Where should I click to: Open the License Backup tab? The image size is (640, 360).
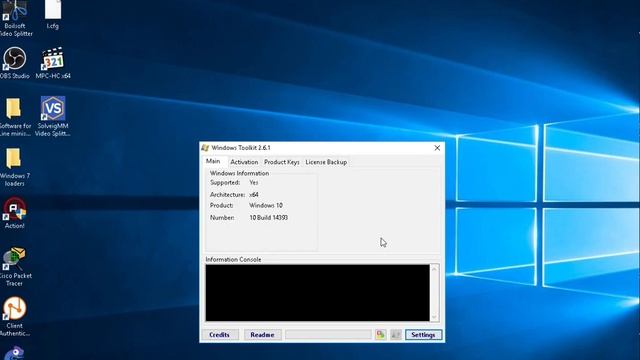point(326,162)
